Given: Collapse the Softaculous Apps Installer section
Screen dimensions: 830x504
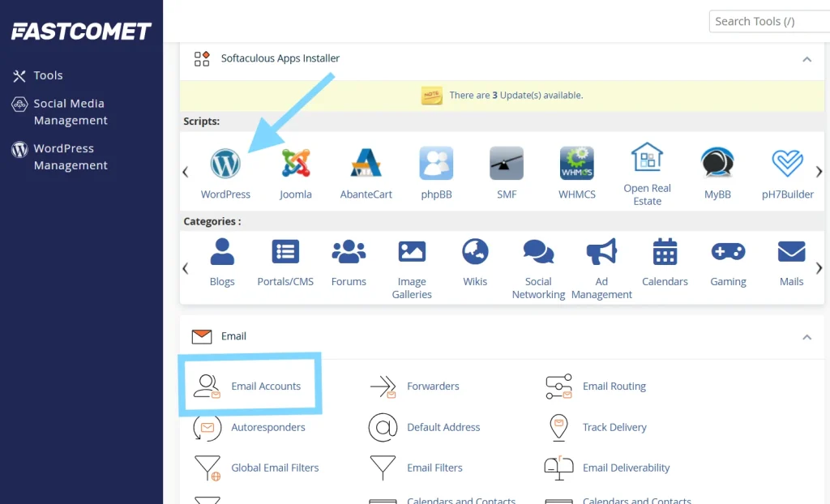Looking at the screenshot, I should [806, 59].
